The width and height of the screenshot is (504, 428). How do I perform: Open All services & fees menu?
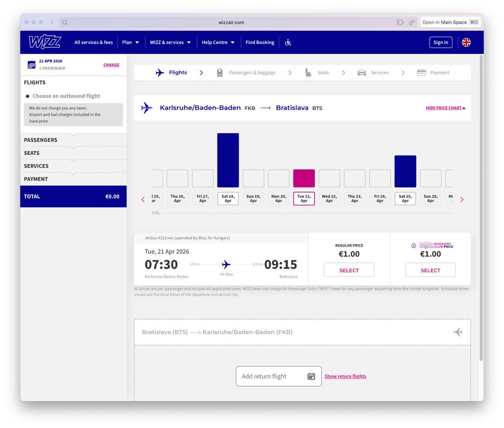(94, 42)
